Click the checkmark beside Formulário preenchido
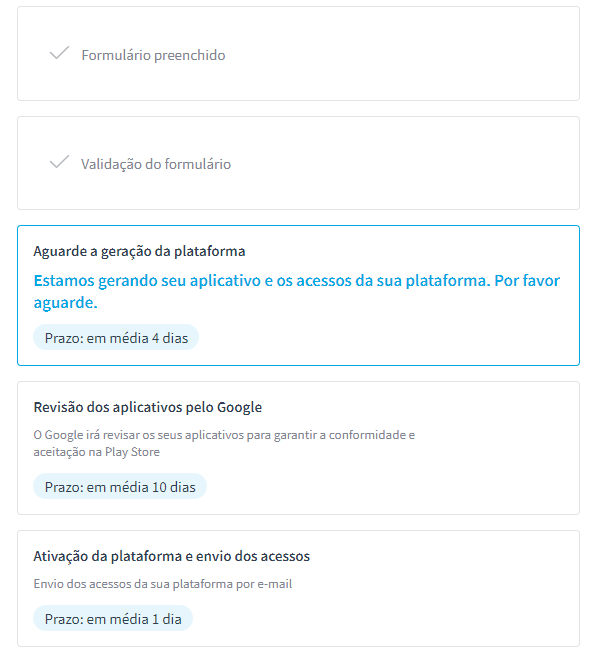The height and width of the screenshot is (660, 589). (x=59, y=53)
